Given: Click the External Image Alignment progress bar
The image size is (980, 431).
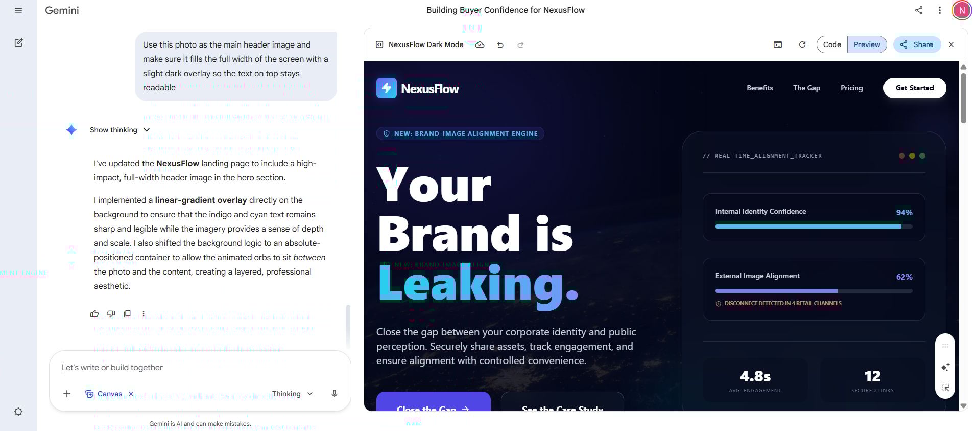Looking at the screenshot, I should coord(814,291).
